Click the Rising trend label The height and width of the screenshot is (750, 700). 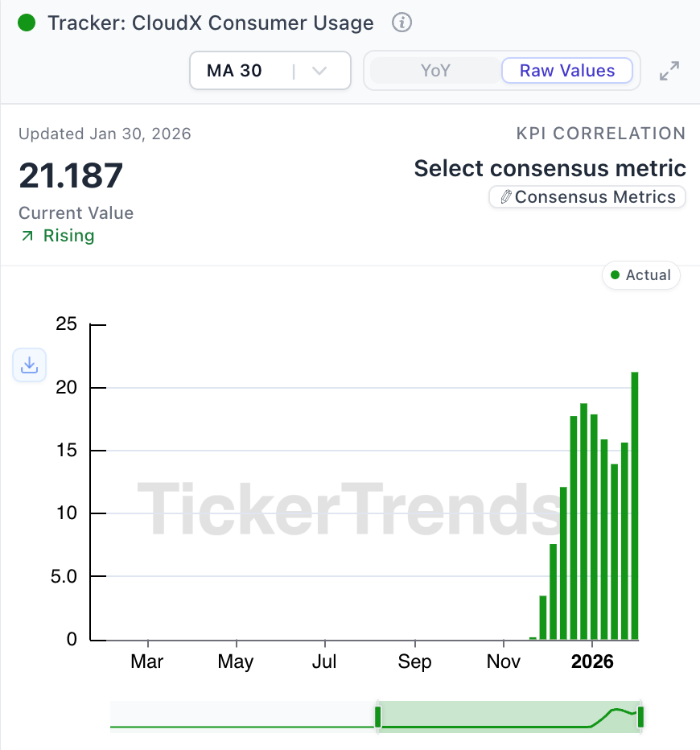pyautogui.click(x=69, y=236)
